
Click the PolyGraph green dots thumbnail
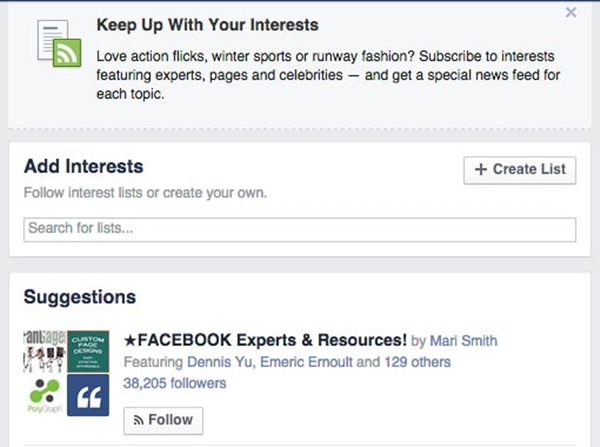coord(44,395)
